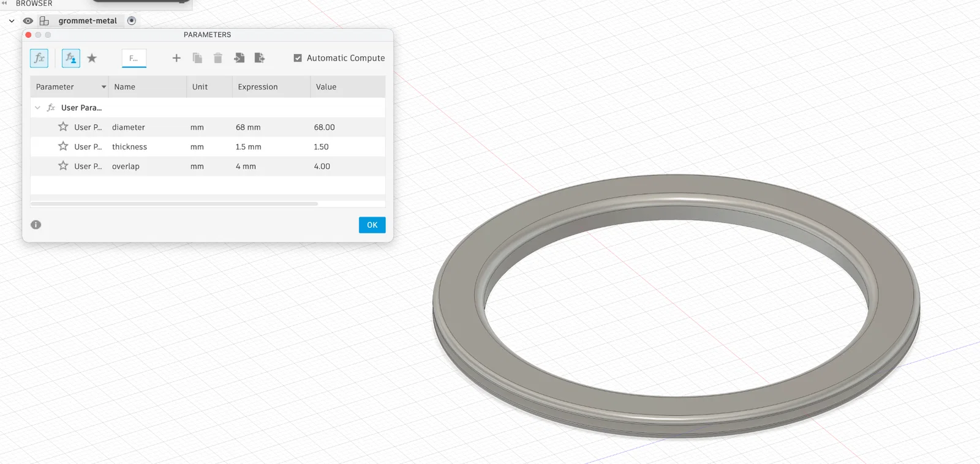Favorite the thickness parameter
Screen dimensions: 980x464
(x=63, y=146)
